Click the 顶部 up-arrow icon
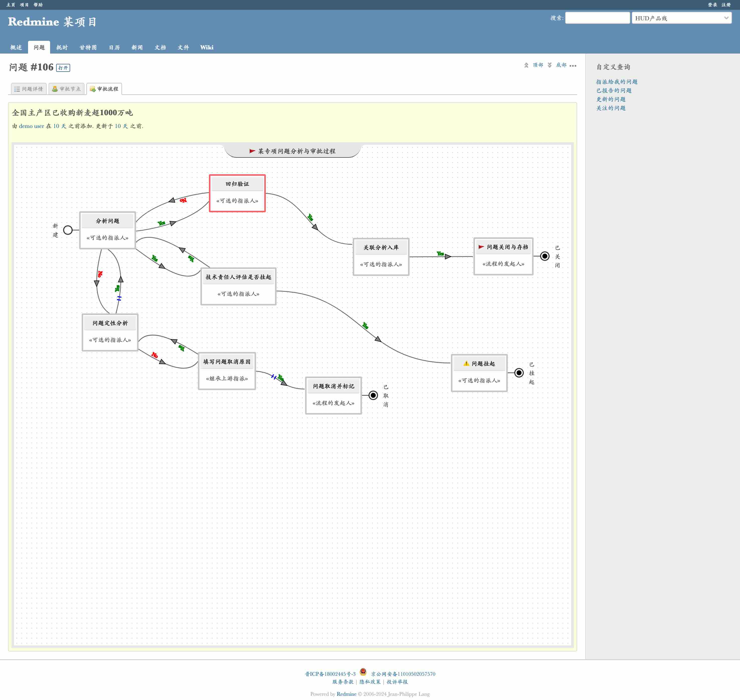 pos(526,65)
